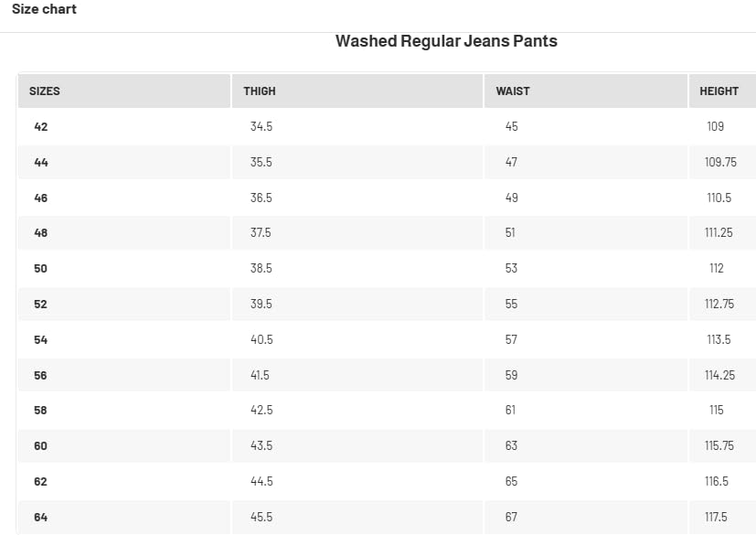Viewport: 756px width, 535px height.
Task: Select the WAIST column header
Action: (513, 91)
